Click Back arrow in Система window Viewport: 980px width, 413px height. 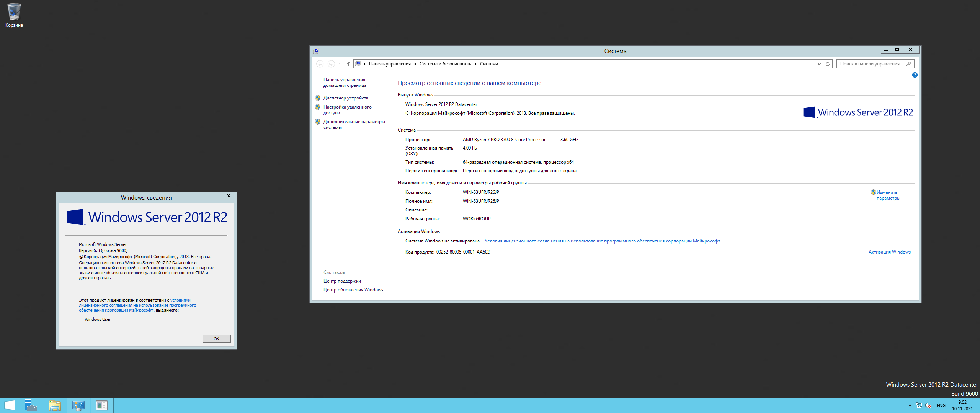point(320,64)
